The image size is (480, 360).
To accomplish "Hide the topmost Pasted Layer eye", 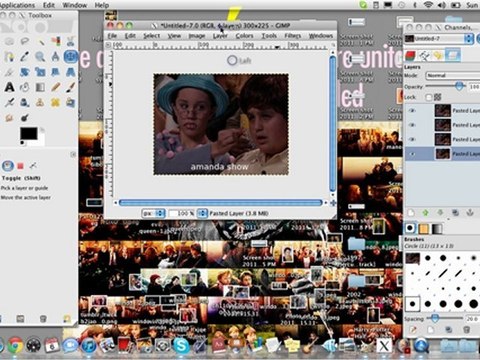I will pos(412,110).
